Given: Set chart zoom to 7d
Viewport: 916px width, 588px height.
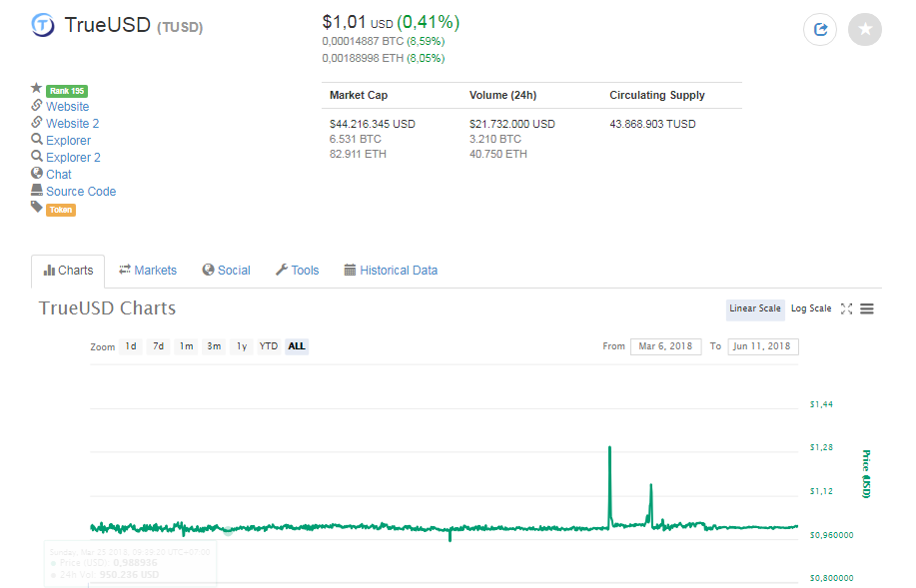Looking at the screenshot, I should (158, 346).
